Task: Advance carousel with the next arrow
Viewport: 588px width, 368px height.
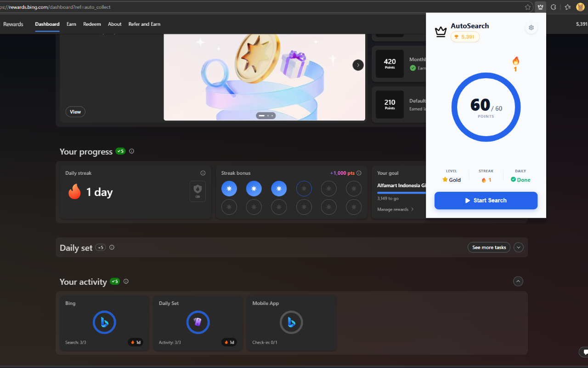Action: point(358,65)
